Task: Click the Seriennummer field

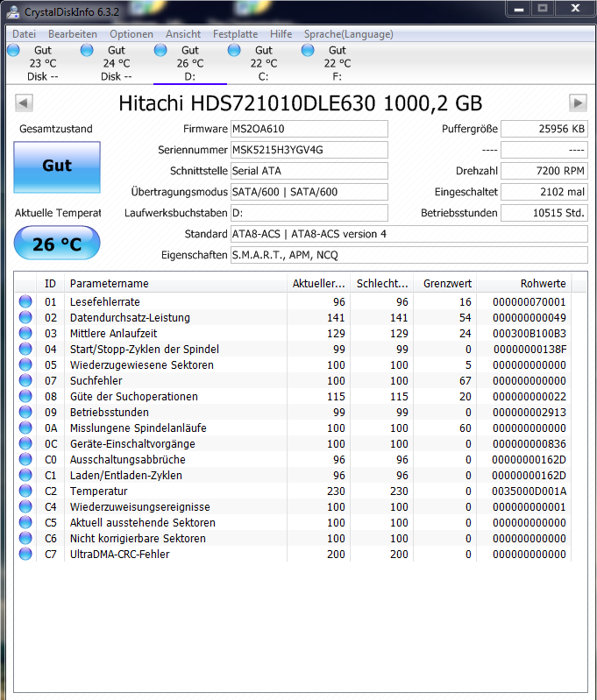Action: pyautogui.click(x=309, y=150)
